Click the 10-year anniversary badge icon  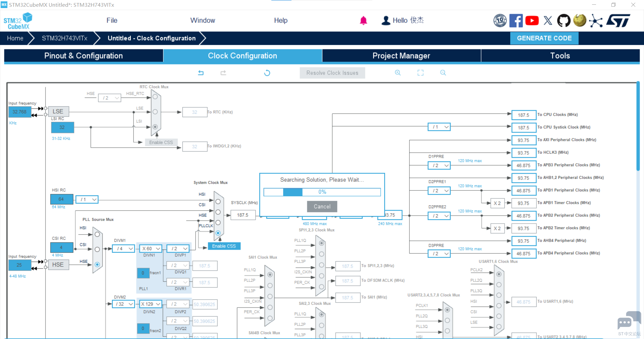pyautogui.click(x=500, y=20)
